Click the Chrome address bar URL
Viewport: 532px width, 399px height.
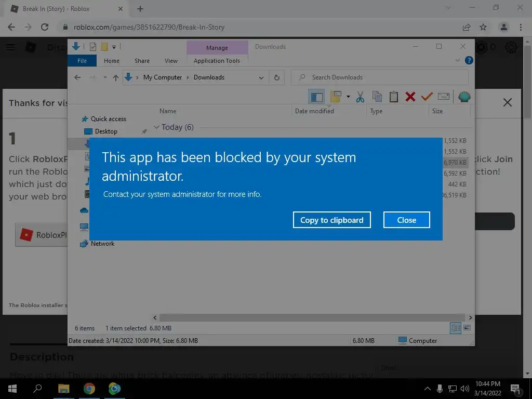(149, 27)
